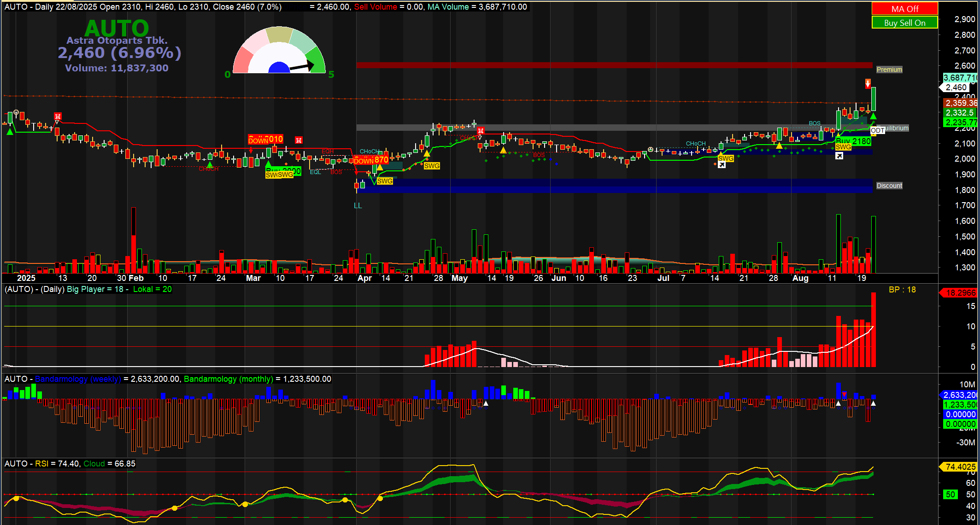980x525 pixels.
Task: Click the Aug label on the date axis
Action: coord(800,278)
